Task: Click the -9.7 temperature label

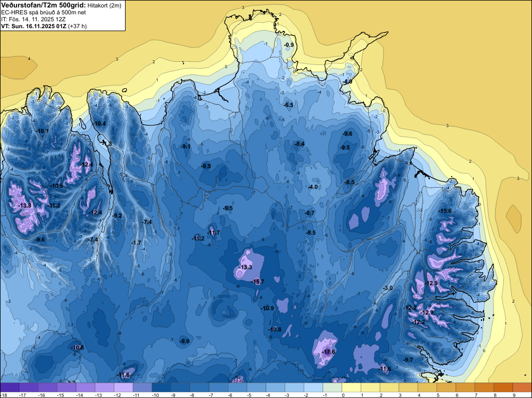Action: 408,360
